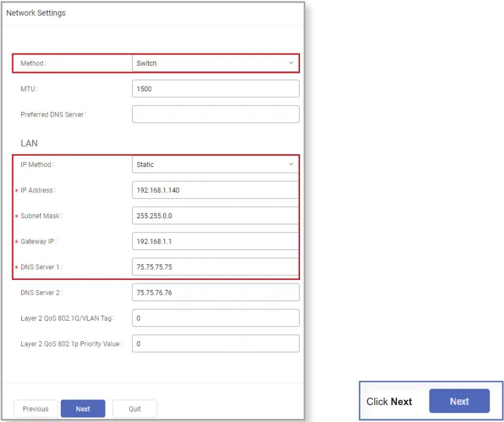This screenshot has width=504, height=422.
Task: Expand the Method selector chevron
Action: (x=291, y=63)
